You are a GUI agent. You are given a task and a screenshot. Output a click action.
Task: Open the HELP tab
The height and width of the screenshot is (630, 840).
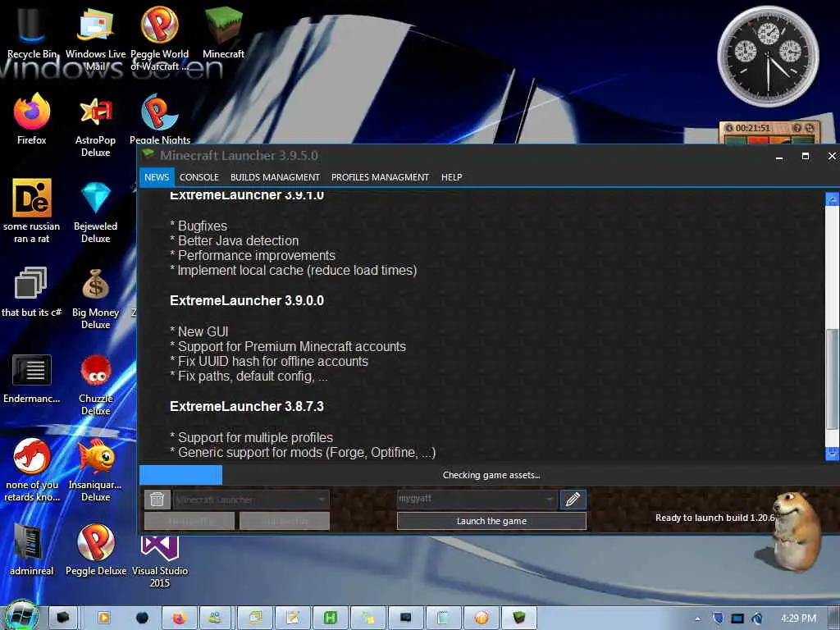pyautogui.click(x=452, y=177)
